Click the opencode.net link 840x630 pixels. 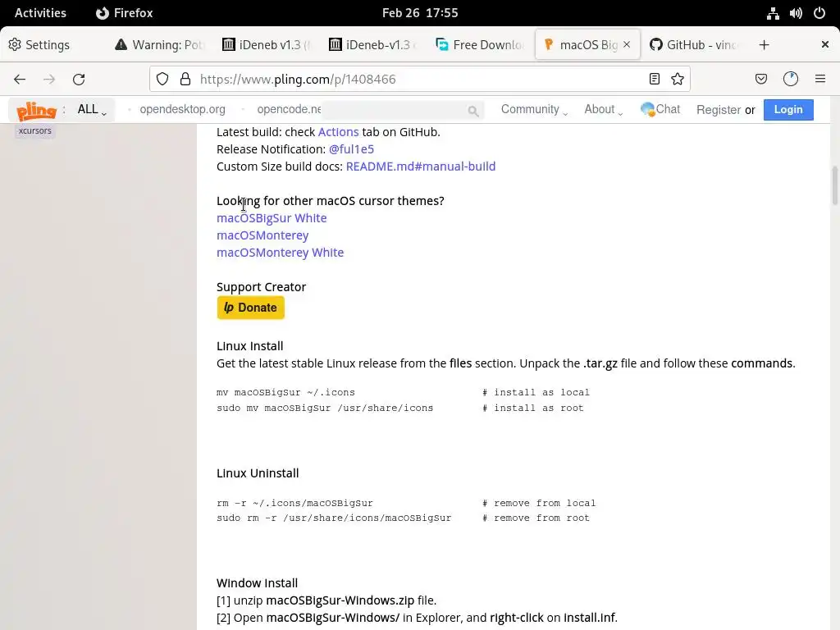289,109
